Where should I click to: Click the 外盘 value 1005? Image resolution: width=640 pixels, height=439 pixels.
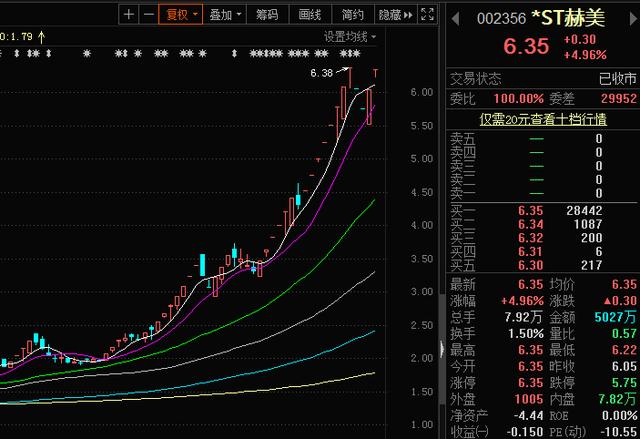[529, 399]
